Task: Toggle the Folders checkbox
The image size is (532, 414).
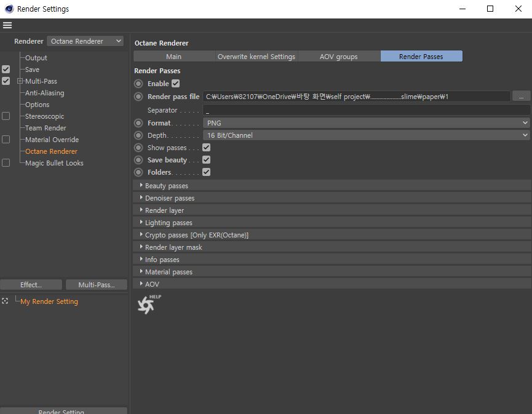Action: pyautogui.click(x=206, y=172)
